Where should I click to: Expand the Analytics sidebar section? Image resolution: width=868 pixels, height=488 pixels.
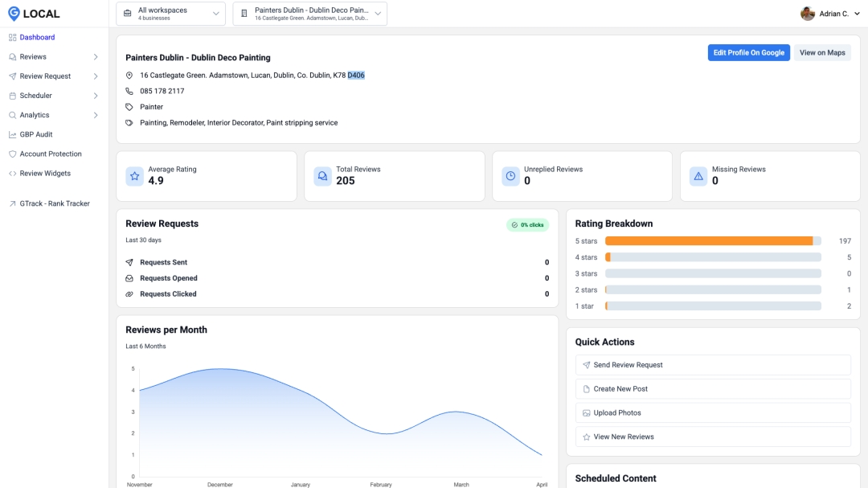click(96, 115)
